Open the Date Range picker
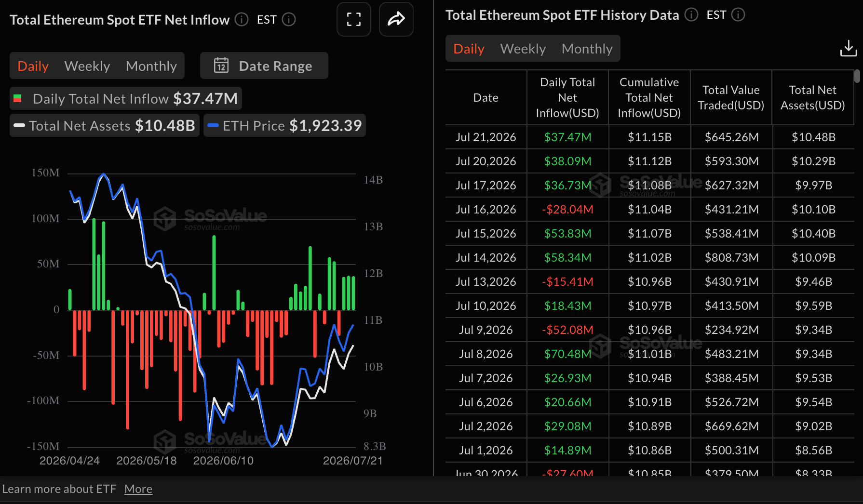Screen dimensions: 863x504 [x=264, y=66]
